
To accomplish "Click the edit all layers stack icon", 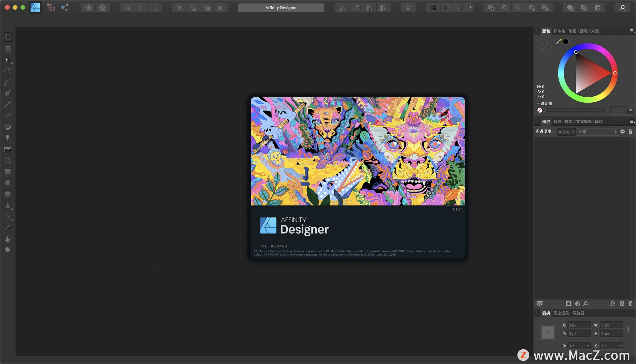I will pyautogui.click(x=540, y=303).
